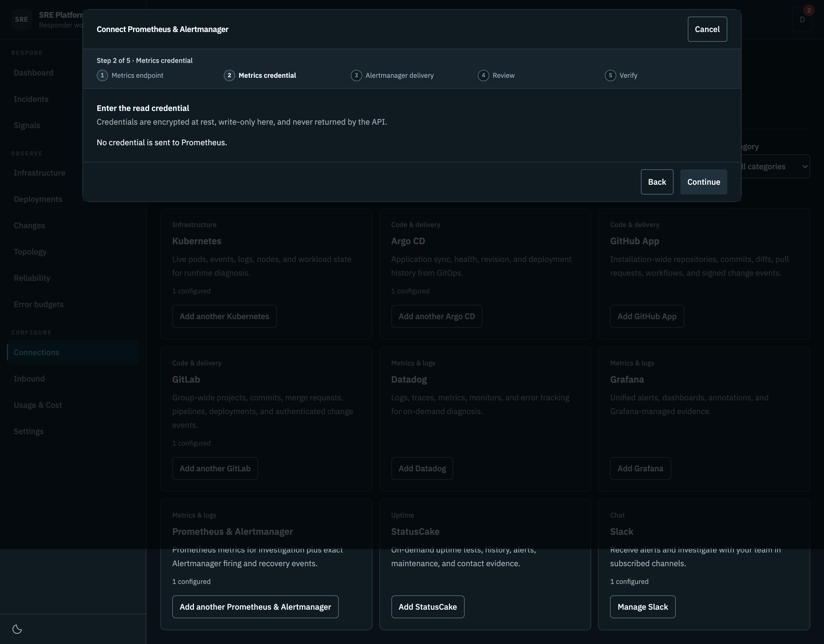824x644 pixels.
Task: Click the Datadog card title
Action: point(409,380)
